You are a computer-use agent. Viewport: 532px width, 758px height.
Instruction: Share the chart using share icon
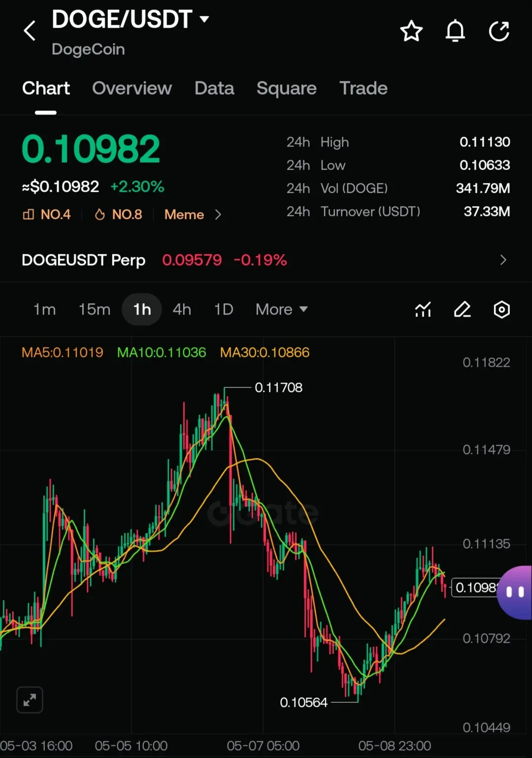click(x=499, y=31)
